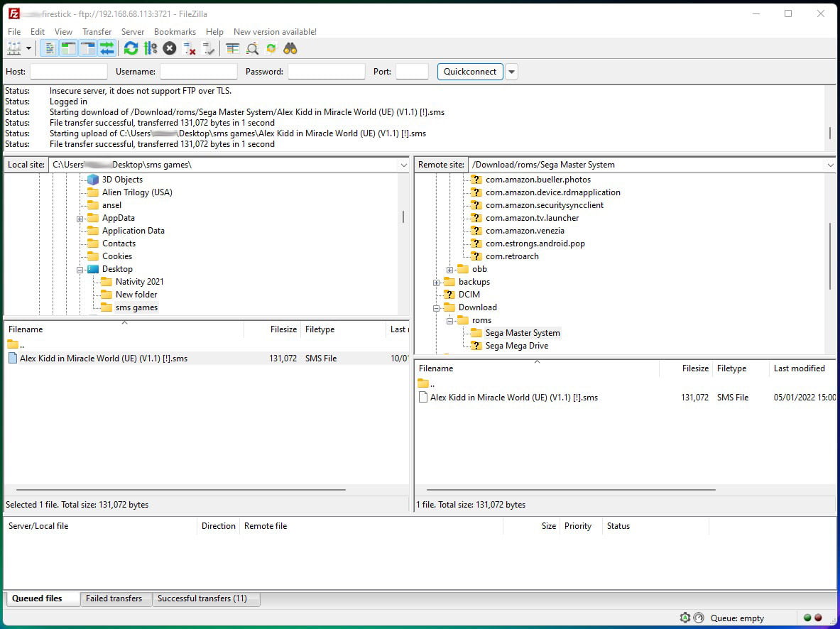The height and width of the screenshot is (629, 840).
Task: Click into the Host field
Action: (x=69, y=71)
